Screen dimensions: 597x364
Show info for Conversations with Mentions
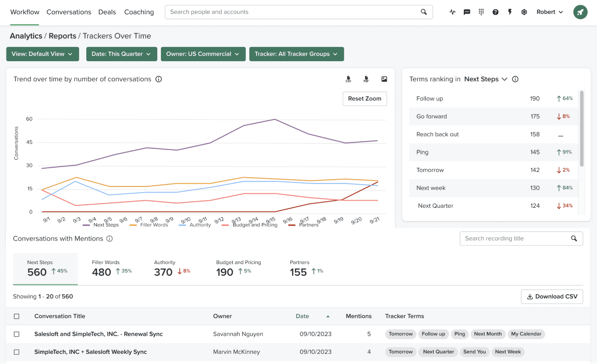[x=110, y=239]
